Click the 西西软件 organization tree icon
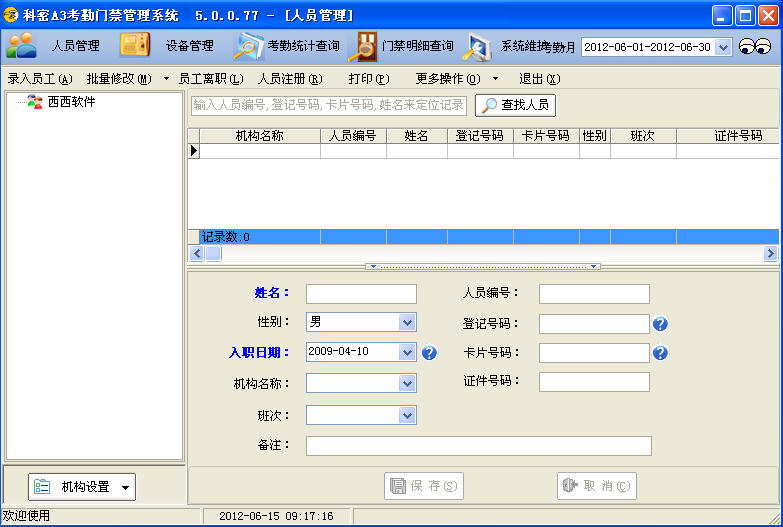Screen dimensions: 783x527 34,102
